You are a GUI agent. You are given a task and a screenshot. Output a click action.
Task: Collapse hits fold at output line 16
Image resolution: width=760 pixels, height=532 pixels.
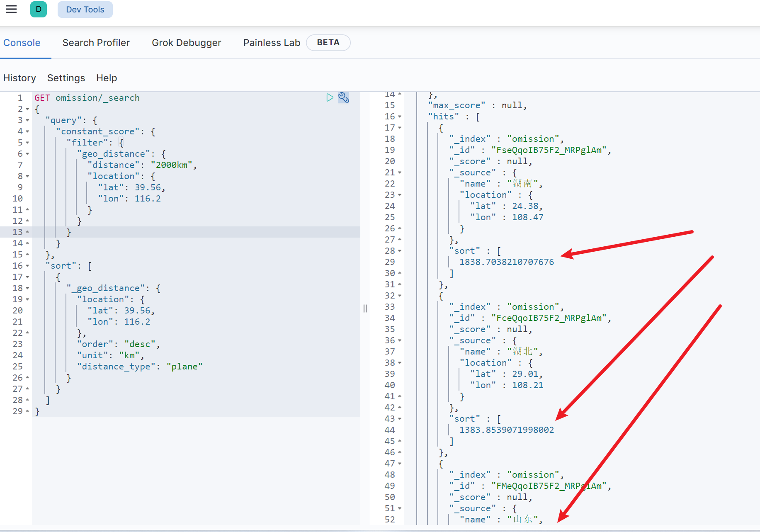(x=400, y=117)
